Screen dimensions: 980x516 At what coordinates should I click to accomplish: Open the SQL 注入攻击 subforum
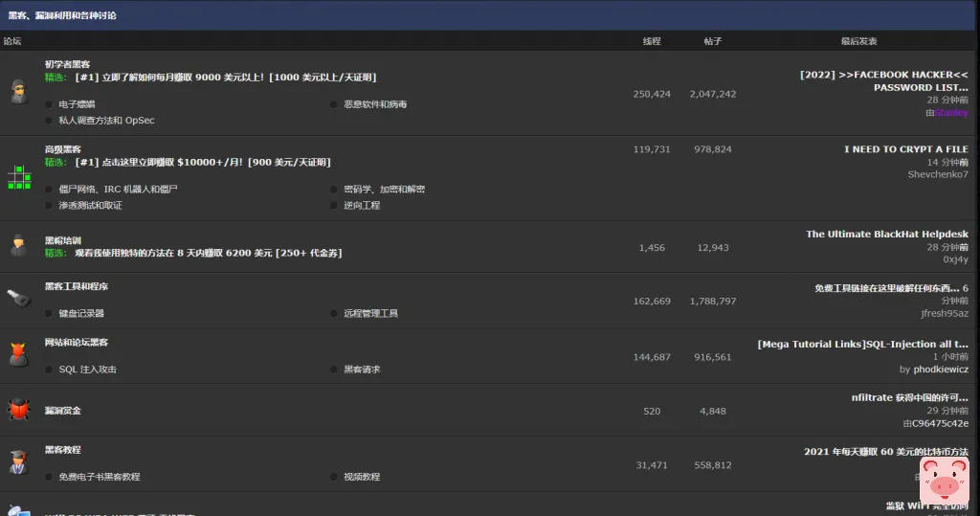(x=87, y=370)
